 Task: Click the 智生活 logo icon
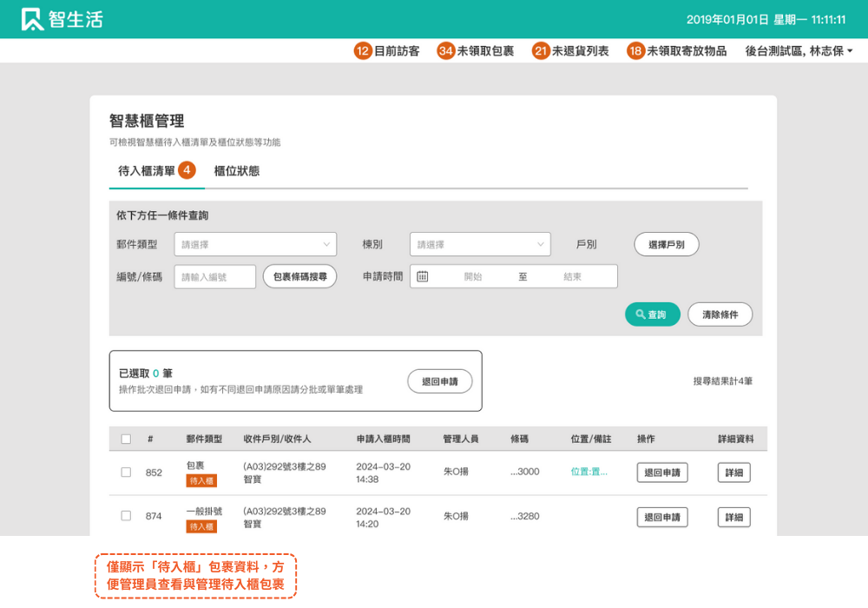(x=32, y=19)
